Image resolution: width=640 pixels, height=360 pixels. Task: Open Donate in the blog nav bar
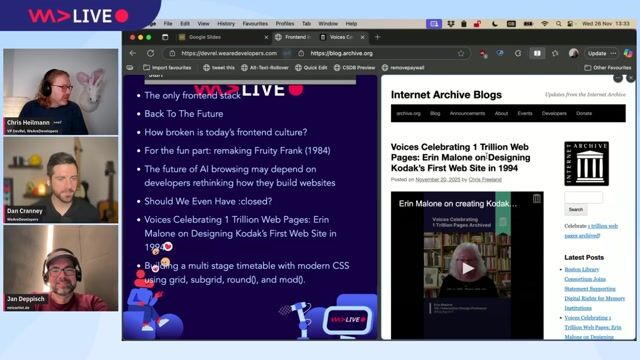584,113
